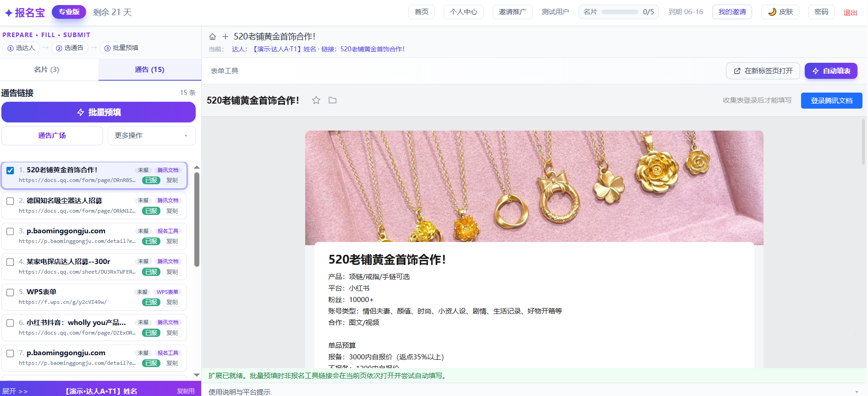Image resolution: width=868 pixels, height=396 pixels.
Task: Open 个人中心 in top navigation
Action: (463, 12)
